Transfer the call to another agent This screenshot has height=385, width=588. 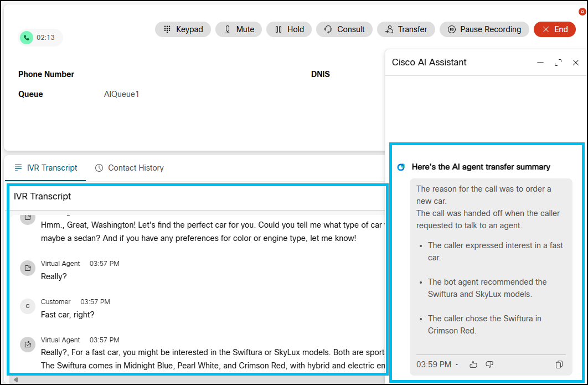coord(406,29)
